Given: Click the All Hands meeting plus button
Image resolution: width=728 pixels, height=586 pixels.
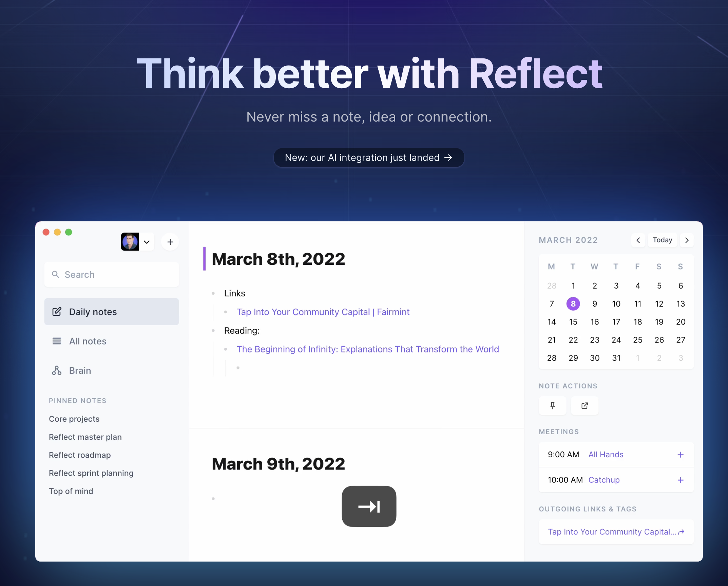Looking at the screenshot, I should tap(680, 455).
